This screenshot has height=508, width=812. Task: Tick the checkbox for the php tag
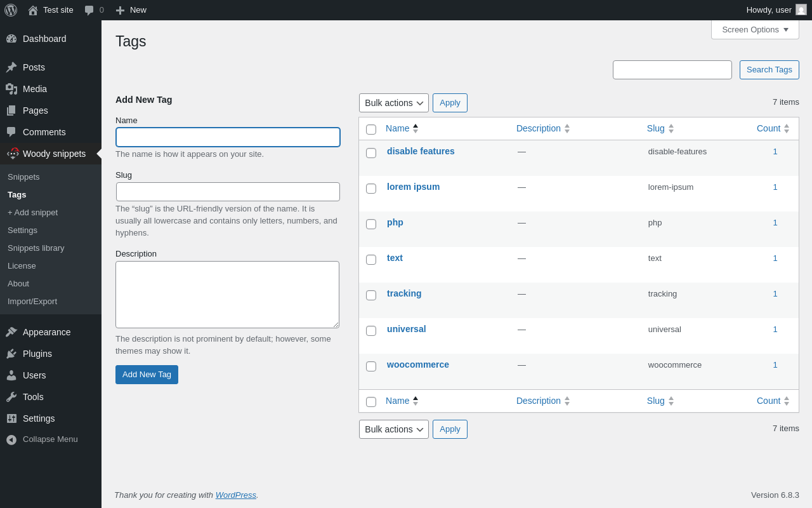click(371, 224)
